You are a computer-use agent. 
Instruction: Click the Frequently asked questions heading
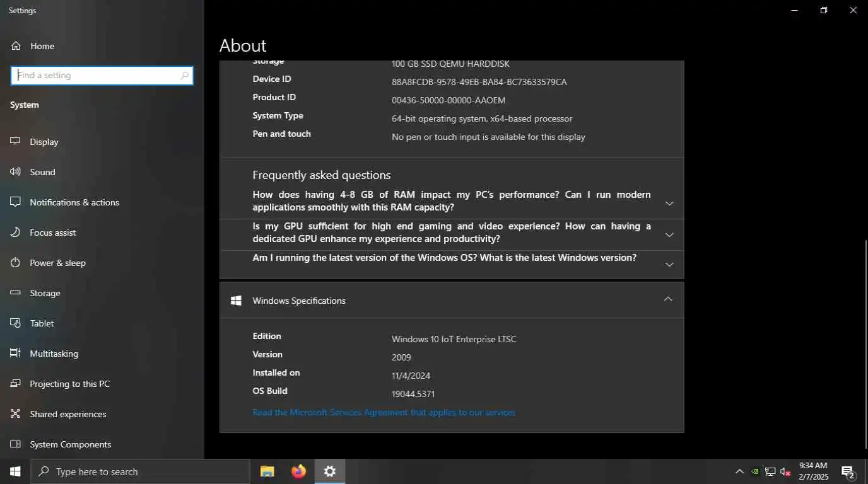321,175
